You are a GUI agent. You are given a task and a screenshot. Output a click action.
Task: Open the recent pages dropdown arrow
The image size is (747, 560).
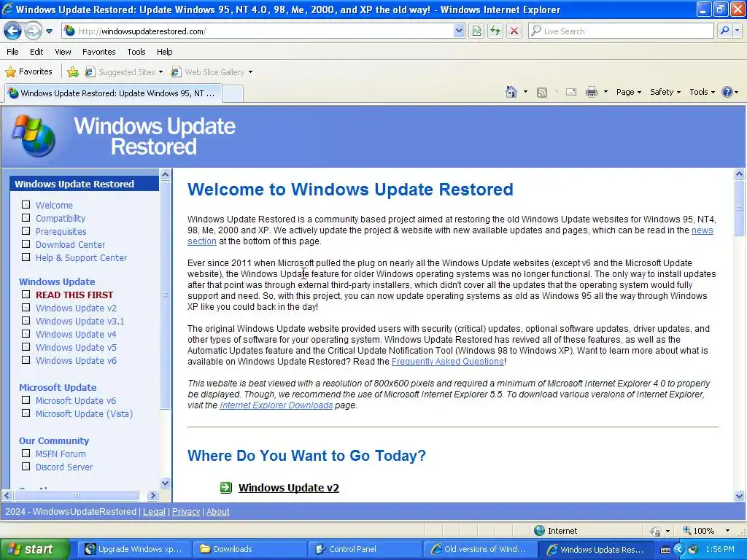(x=49, y=31)
